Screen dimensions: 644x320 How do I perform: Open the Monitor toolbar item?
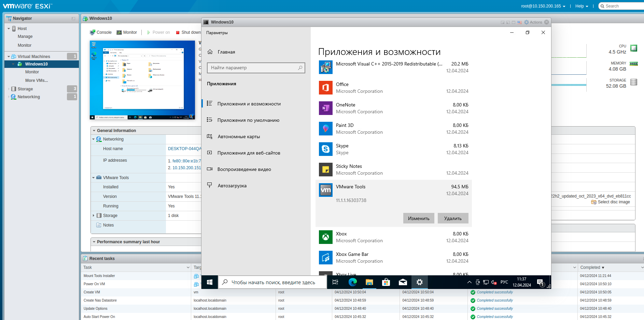point(127,32)
